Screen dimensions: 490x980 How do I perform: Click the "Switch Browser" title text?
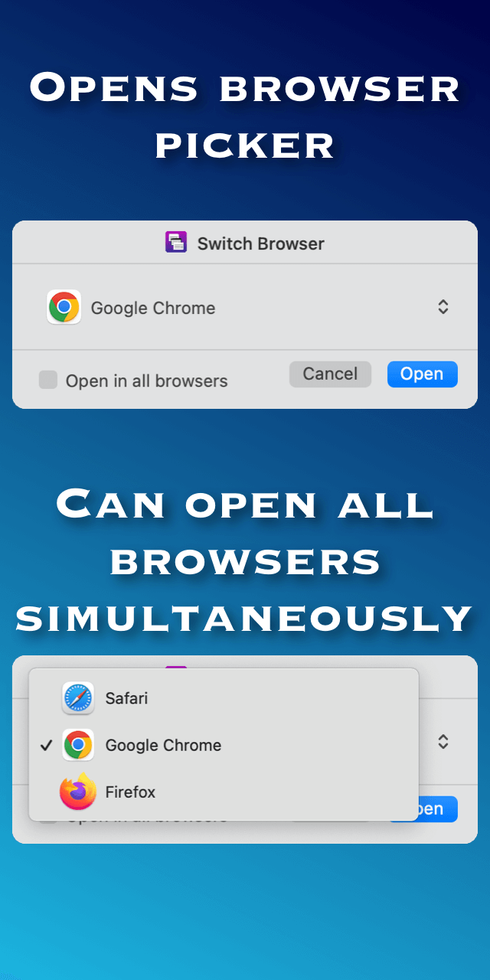pyautogui.click(x=260, y=243)
